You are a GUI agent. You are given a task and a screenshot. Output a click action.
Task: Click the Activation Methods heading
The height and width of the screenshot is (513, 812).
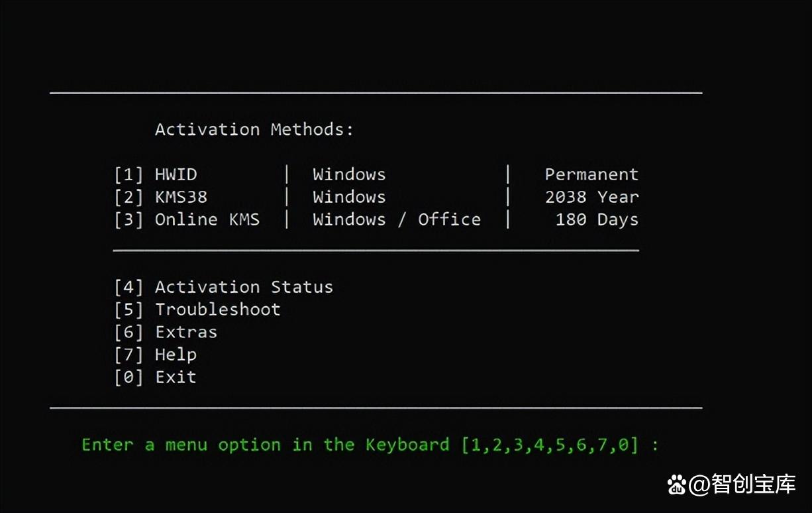point(254,130)
